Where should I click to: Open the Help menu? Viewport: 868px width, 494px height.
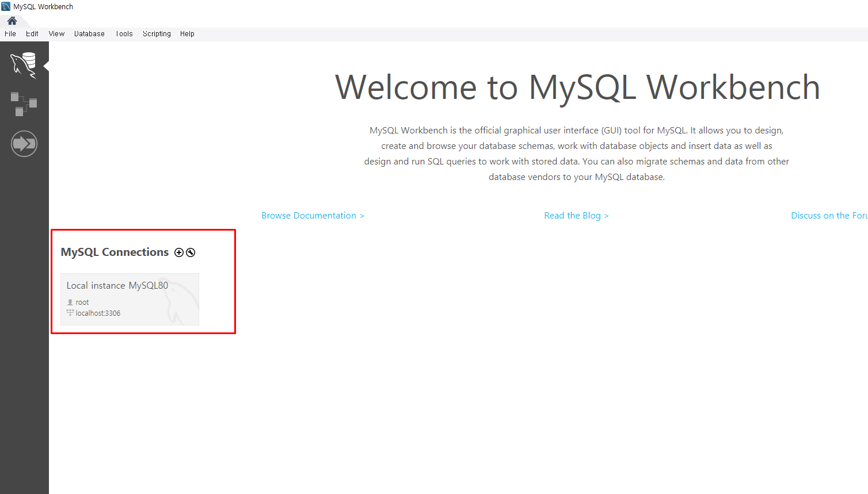187,34
